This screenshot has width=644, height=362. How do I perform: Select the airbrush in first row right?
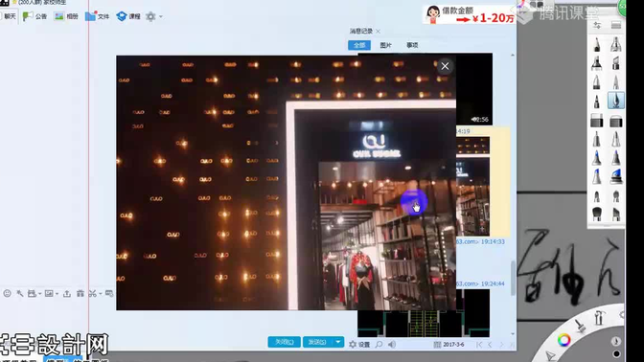(615, 44)
